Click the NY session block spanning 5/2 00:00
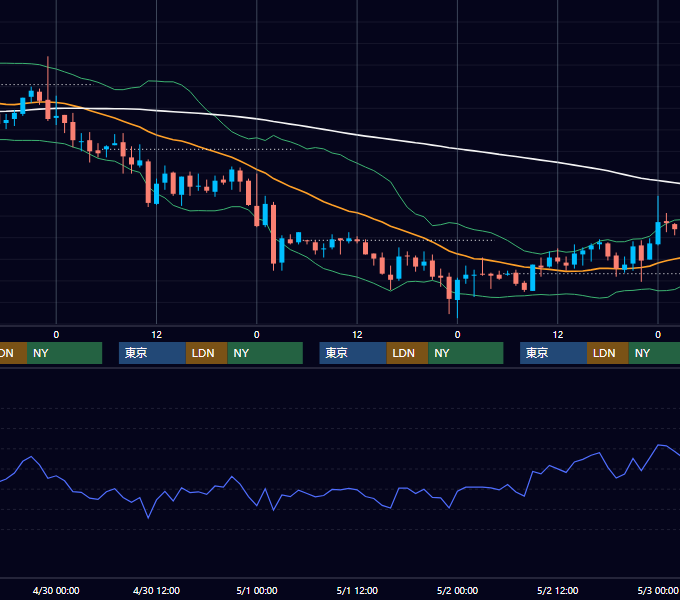680x600 pixels. click(x=466, y=353)
